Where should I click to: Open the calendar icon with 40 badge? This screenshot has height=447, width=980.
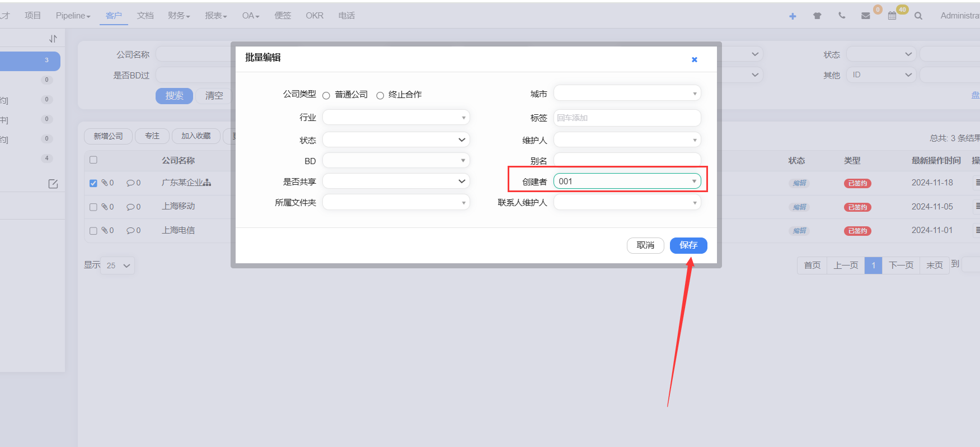tap(892, 16)
